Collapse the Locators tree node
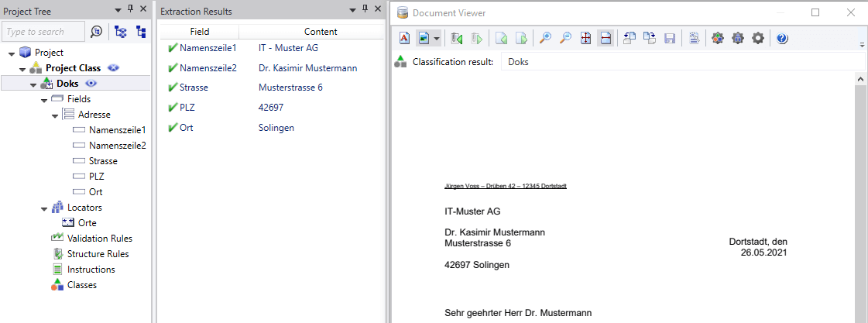The height and width of the screenshot is (323, 868). tap(43, 208)
